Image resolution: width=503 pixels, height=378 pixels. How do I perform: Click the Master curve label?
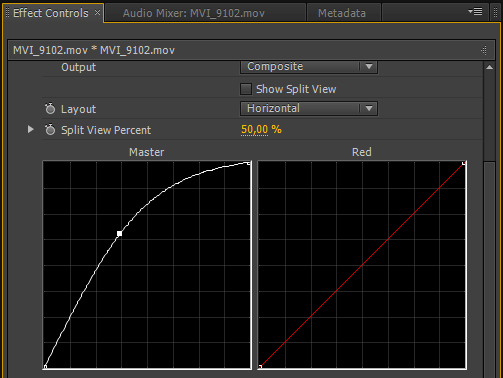tap(147, 152)
